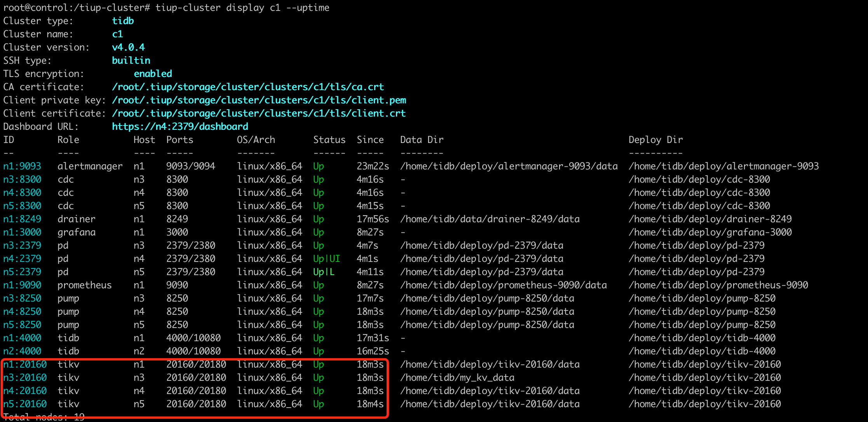Screen dimensions: 868x422
Task: Click the ID column header
Action: coord(9,140)
